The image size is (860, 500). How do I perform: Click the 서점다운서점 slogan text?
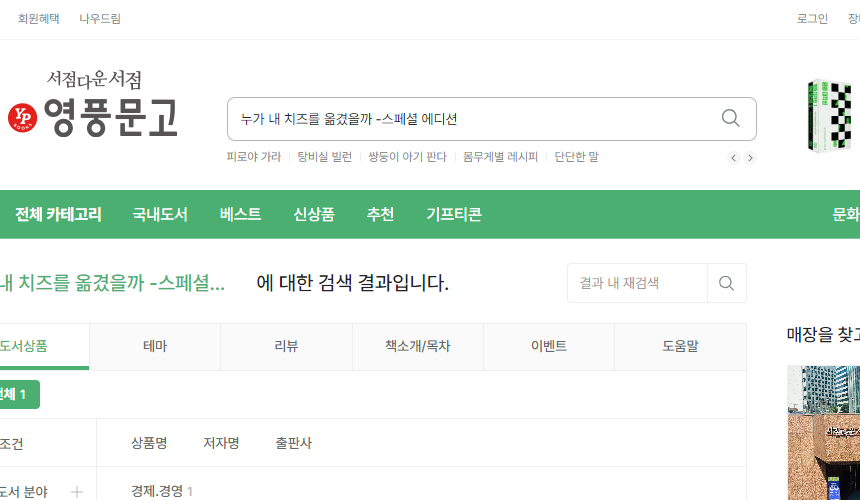(94, 79)
